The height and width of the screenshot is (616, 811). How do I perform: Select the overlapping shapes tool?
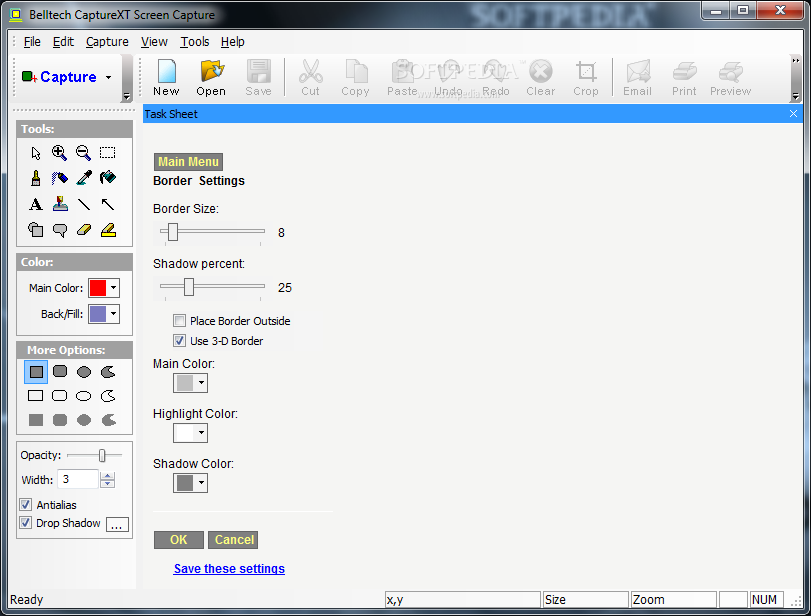coord(36,230)
